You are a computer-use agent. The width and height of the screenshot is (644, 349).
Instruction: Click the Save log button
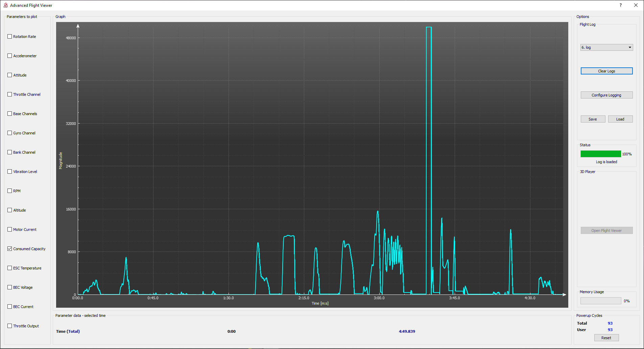593,119
